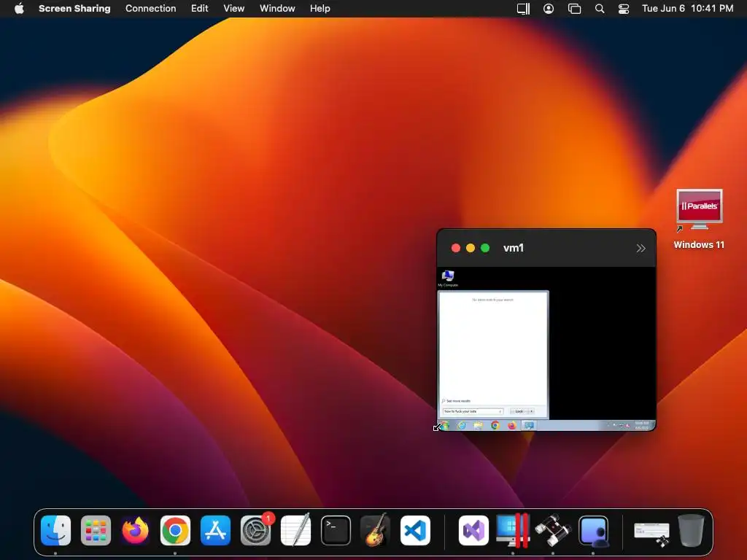Click the vm1 window title
The image size is (747, 560).
(514, 248)
